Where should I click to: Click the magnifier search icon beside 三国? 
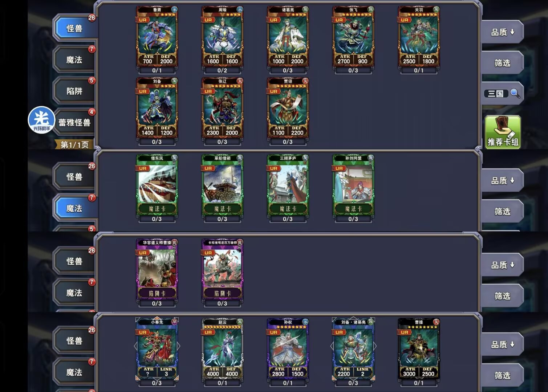(515, 93)
